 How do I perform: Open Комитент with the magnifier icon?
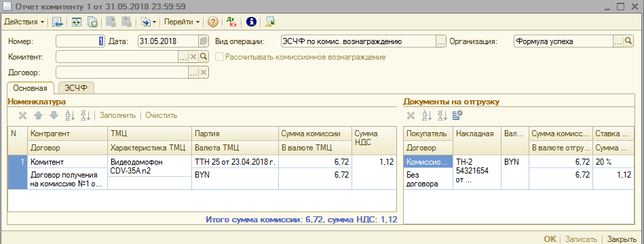coord(204,56)
